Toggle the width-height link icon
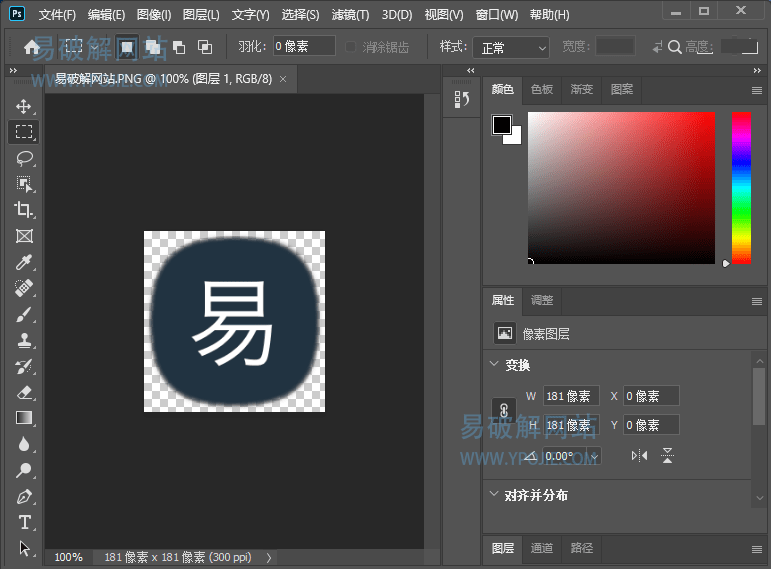This screenshot has width=771, height=569. point(504,410)
